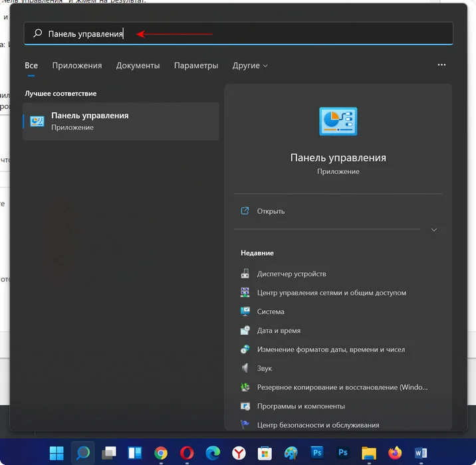Click the Windows Start button
The width and height of the screenshot is (476, 465).
(57, 453)
